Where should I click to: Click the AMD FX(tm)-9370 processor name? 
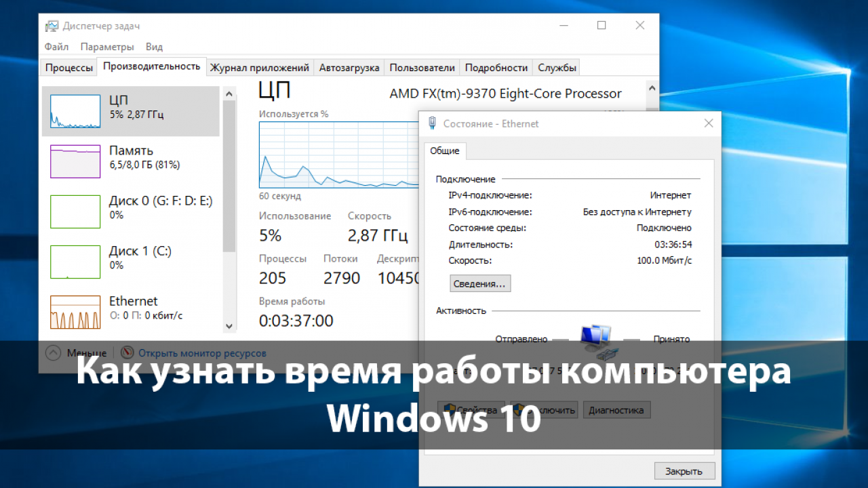(505, 94)
